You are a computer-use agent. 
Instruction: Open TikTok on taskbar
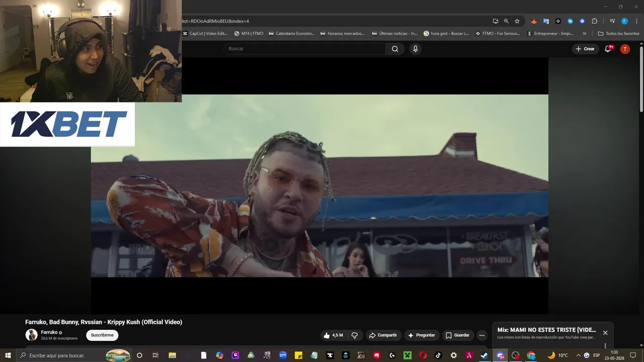coord(438,355)
